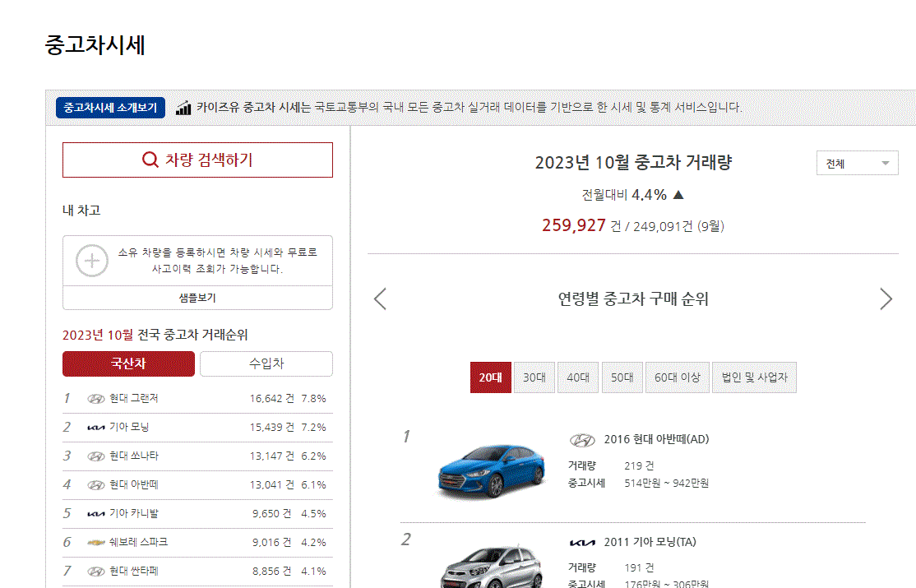
Task: Click the 2011 기아 모닝(TA) title
Action: pyautogui.click(x=650, y=542)
